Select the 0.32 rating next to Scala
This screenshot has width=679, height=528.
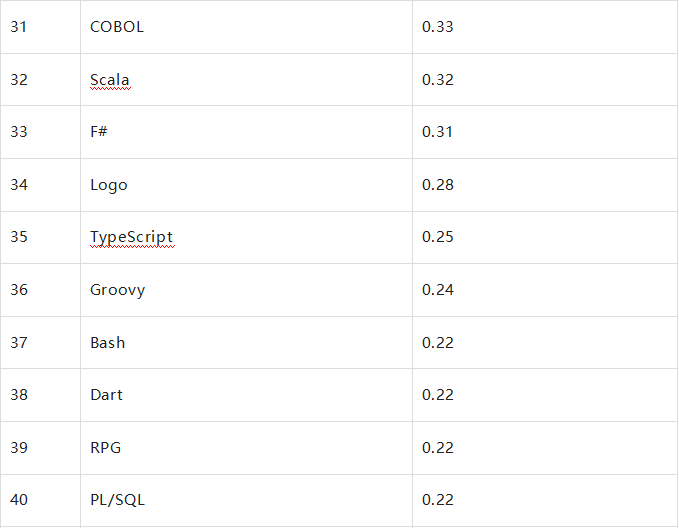pyautogui.click(x=437, y=80)
